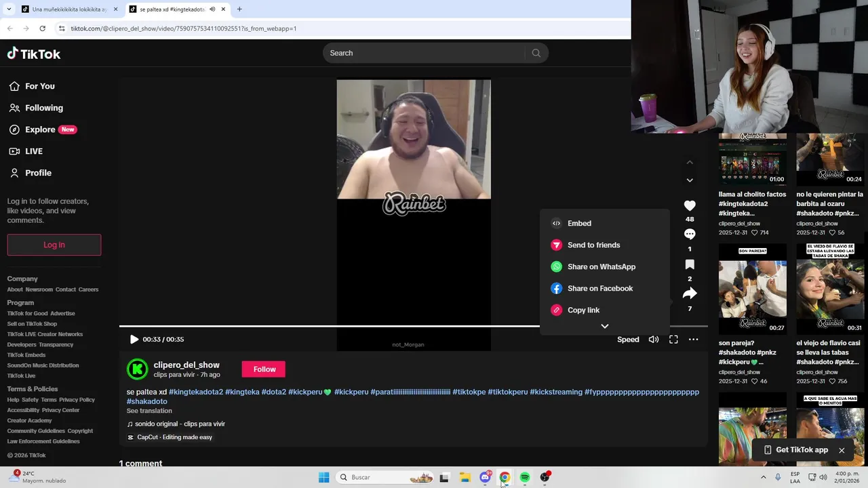The height and width of the screenshot is (488, 868).
Task: Open the Windows Start menu
Action: point(324,477)
